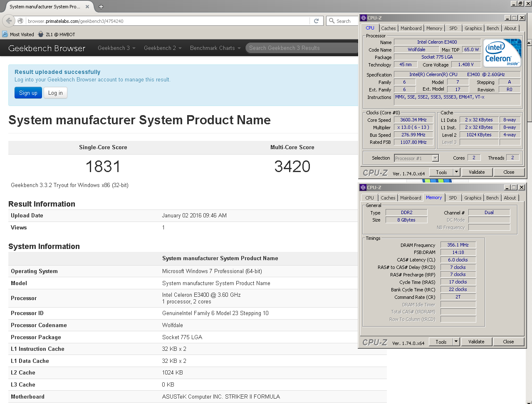This screenshot has height=404, width=532.
Task: Select SPD tab in lower CPU-Z window
Action: tap(453, 198)
